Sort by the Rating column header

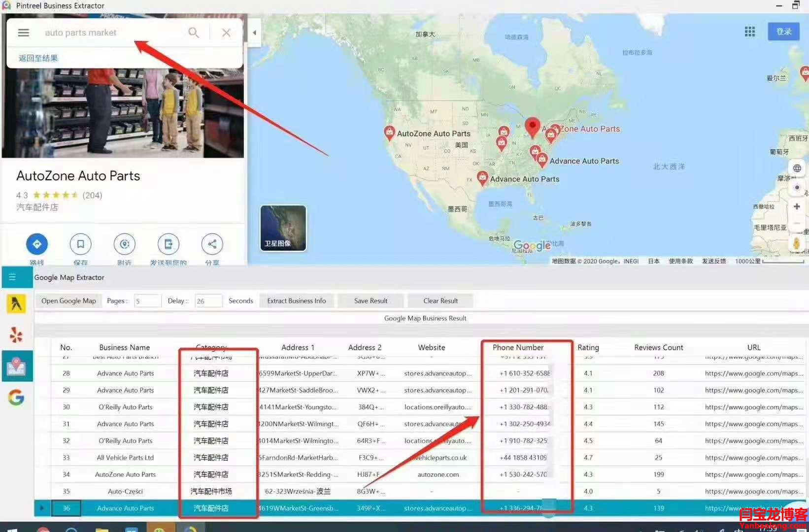(x=588, y=347)
